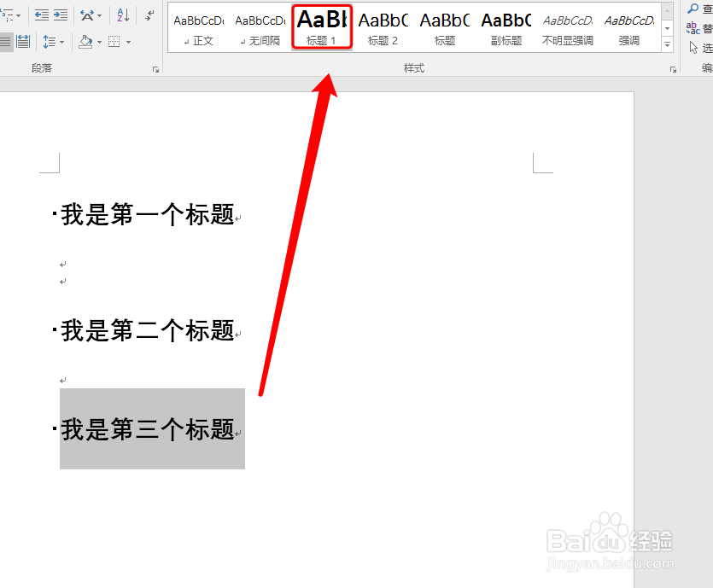
Task: Apply 强调 (Emphasis) style
Action: click(628, 28)
